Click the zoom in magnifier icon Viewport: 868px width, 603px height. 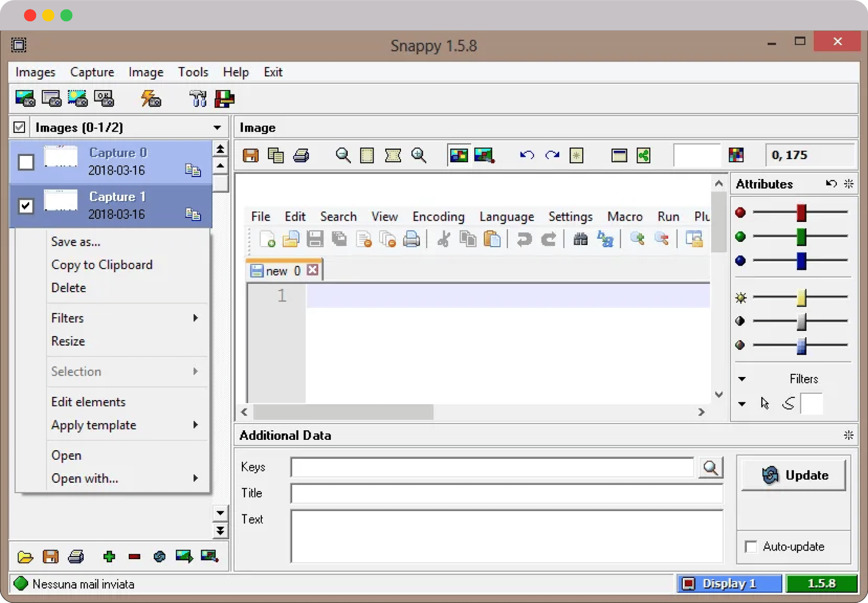pyautogui.click(x=419, y=155)
